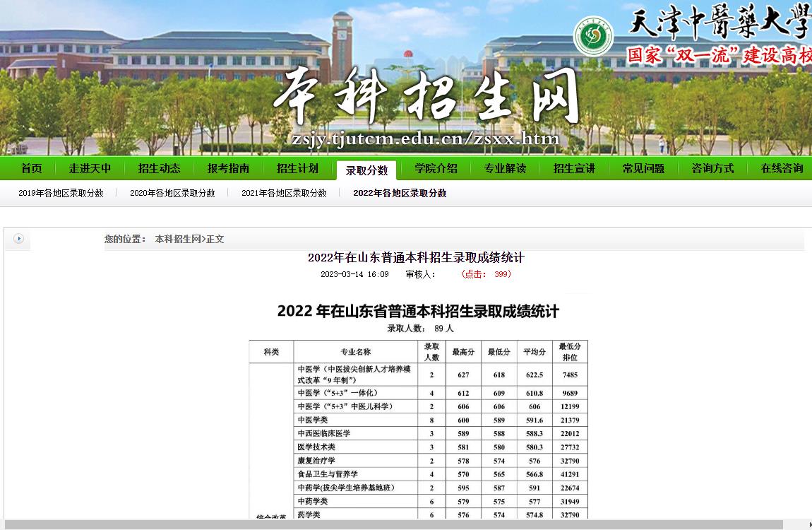
Task: Click the red click counter 399
Action: [502, 274]
